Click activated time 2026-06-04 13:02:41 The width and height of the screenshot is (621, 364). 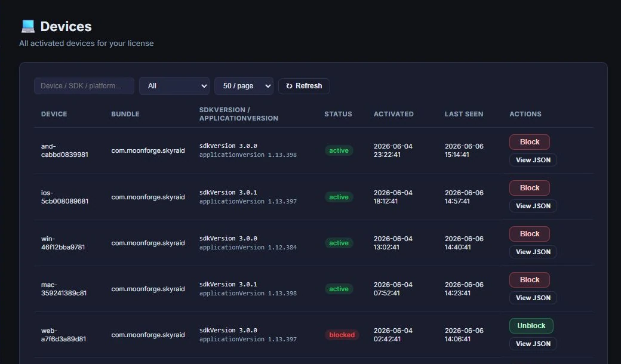pos(393,243)
